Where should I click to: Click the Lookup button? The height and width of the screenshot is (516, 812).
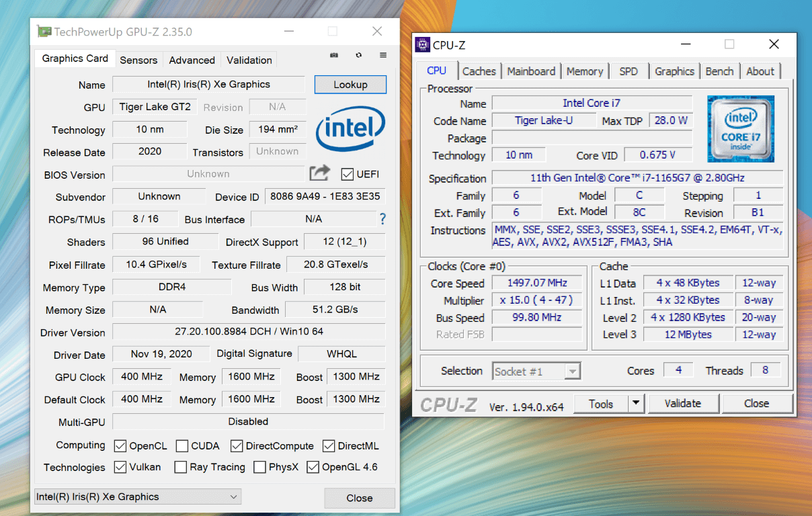click(x=350, y=85)
